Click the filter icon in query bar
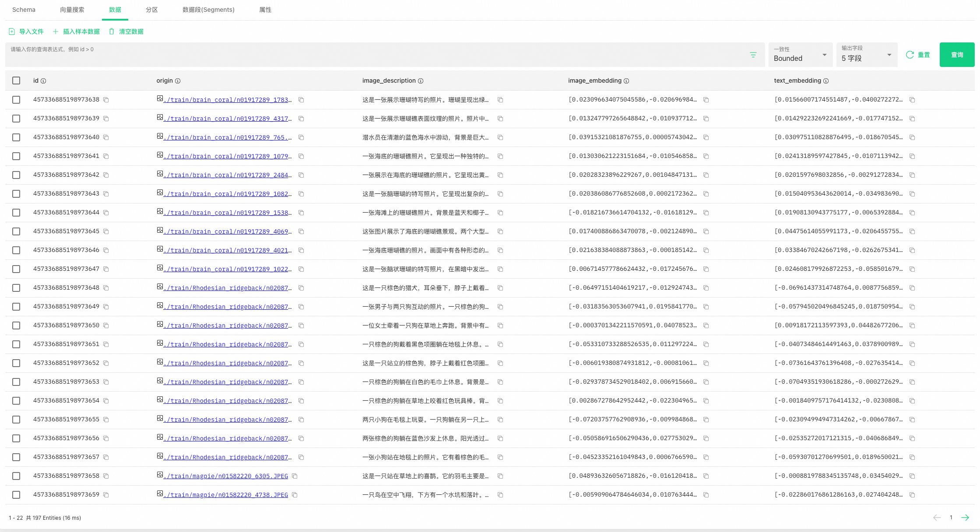Screen dimensions: 980x532 click(x=753, y=55)
